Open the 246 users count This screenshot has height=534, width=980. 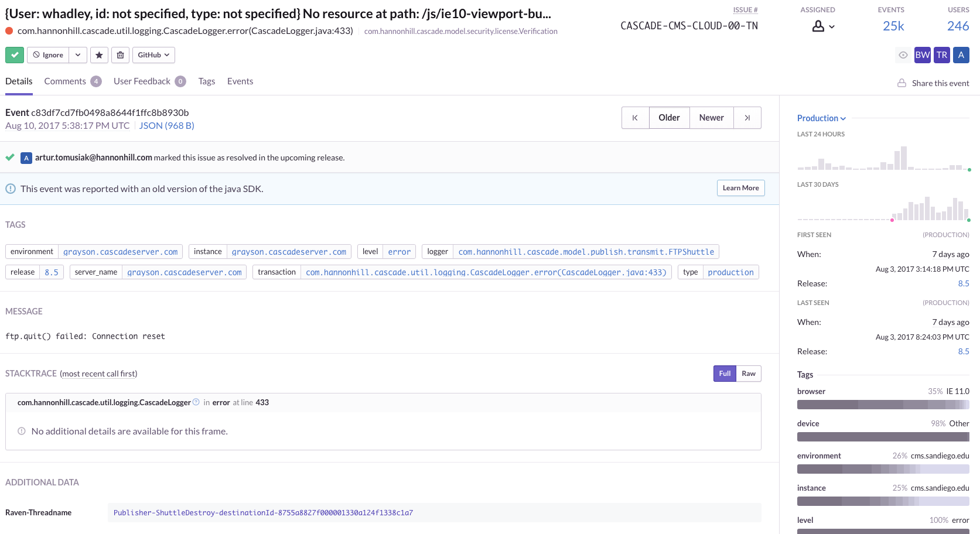pyautogui.click(x=958, y=26)
